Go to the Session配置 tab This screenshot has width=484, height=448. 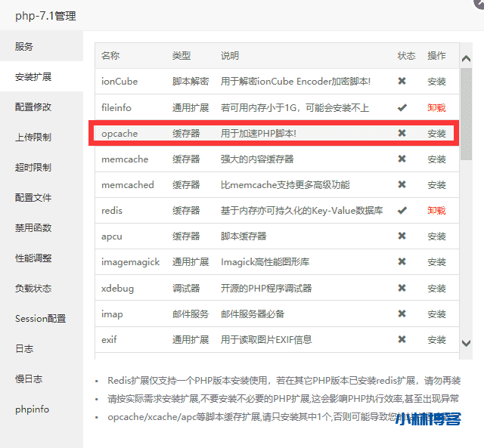click(x=40, y=319)
